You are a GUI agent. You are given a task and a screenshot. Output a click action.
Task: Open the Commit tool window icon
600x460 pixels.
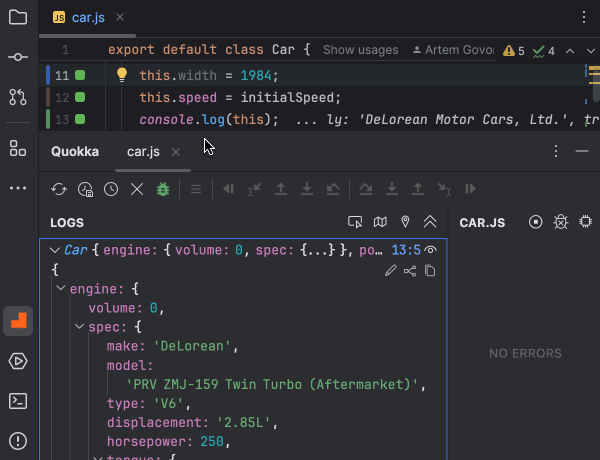tap(18, 57)
